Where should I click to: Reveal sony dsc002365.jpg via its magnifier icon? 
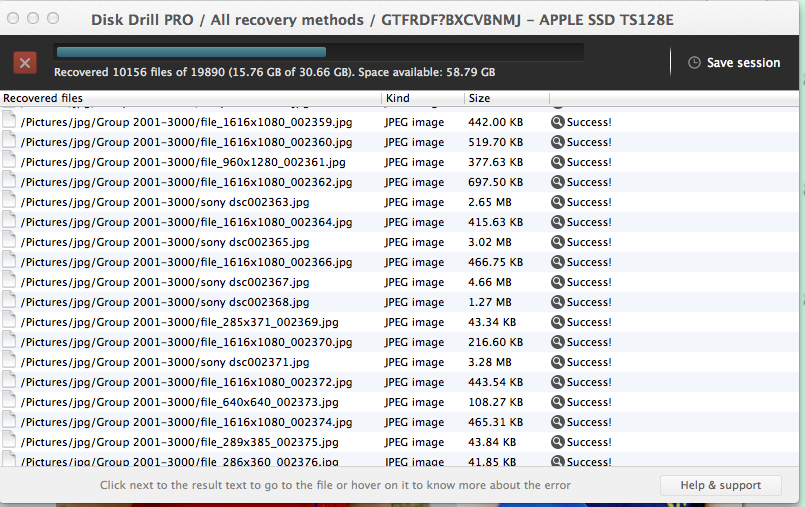[558, 242]
